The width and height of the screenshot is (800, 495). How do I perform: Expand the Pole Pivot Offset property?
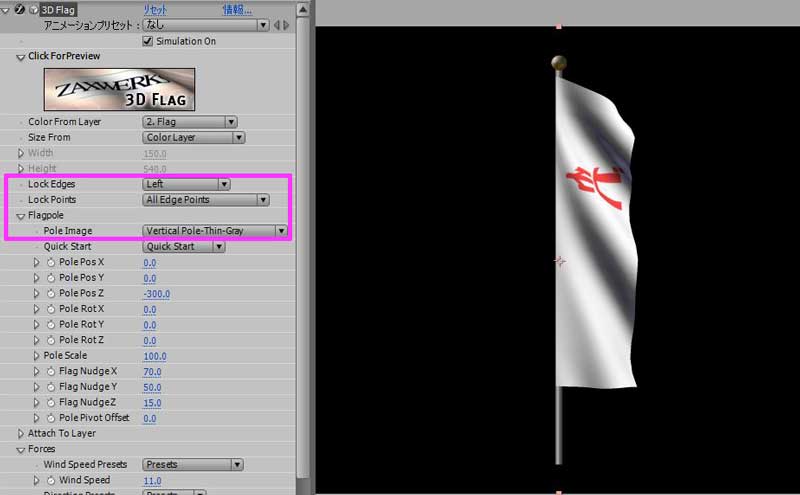36,418
